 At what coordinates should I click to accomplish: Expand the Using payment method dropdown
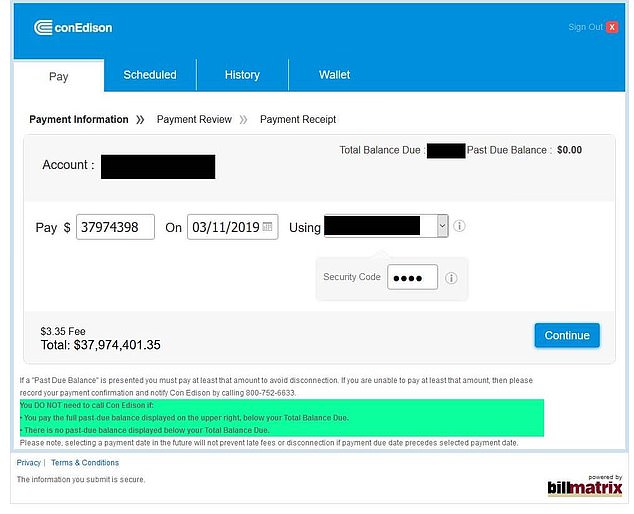pos(441,227)
